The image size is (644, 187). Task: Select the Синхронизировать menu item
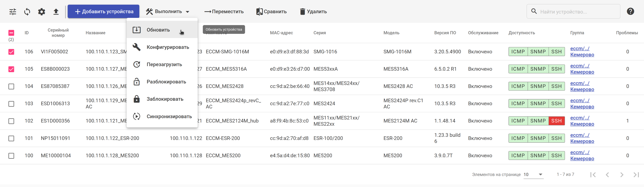pos(169,116)
